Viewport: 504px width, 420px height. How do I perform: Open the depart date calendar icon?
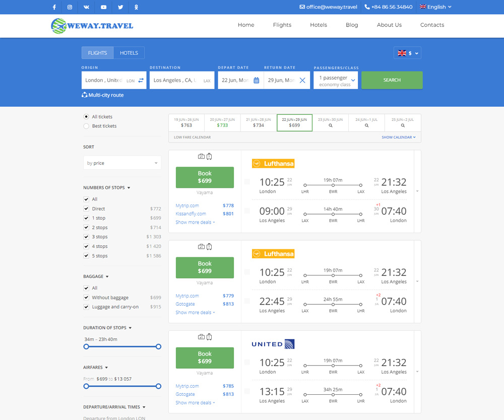click(256, 80)
